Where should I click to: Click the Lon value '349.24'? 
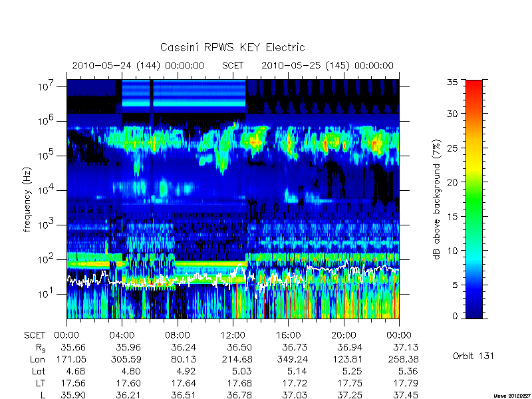(x=291, y=359)
